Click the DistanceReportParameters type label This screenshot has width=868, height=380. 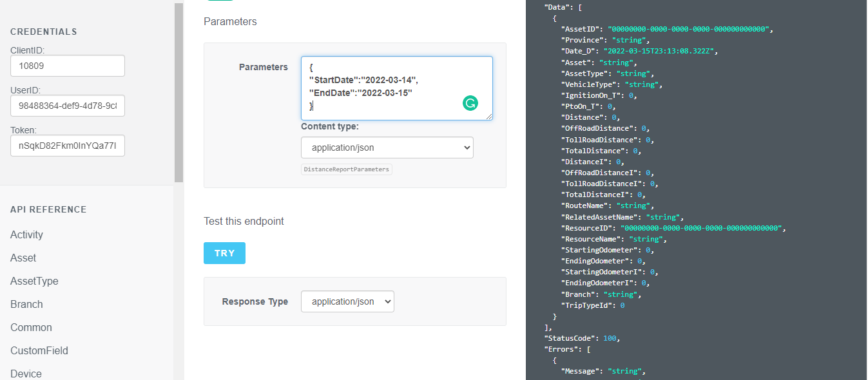tap(347, 169)
